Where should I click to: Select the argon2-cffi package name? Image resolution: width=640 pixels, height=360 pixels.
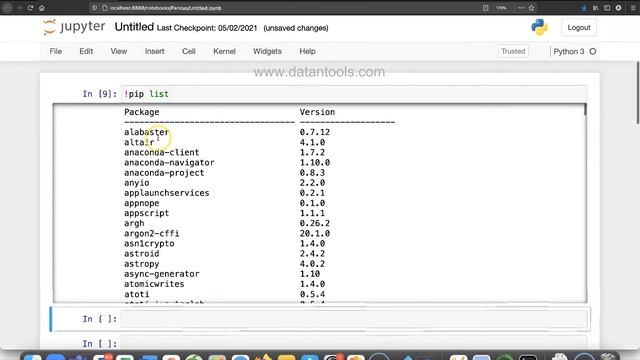[151, 233]
